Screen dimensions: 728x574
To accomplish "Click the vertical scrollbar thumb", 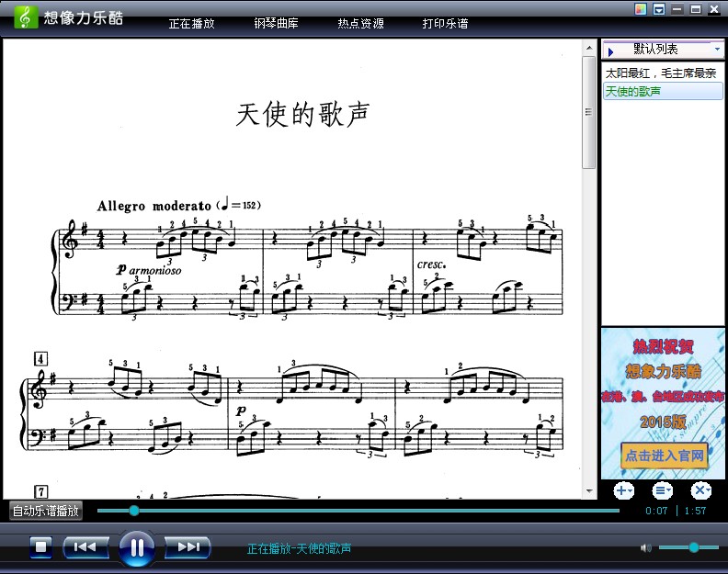I will click(x=588, y=112).
